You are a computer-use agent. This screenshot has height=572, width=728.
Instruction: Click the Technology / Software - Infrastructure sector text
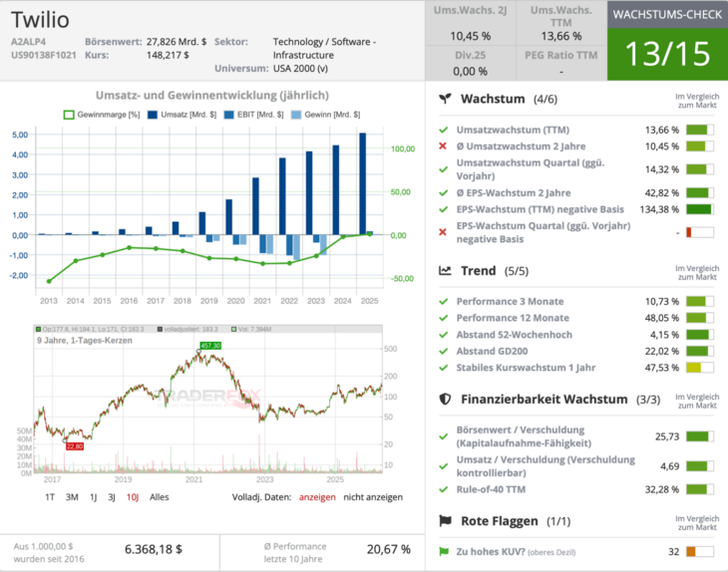tap(324, 48)
